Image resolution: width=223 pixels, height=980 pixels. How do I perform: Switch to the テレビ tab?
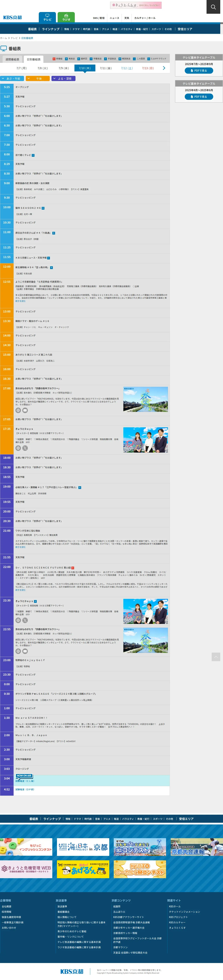pos(47,18)
